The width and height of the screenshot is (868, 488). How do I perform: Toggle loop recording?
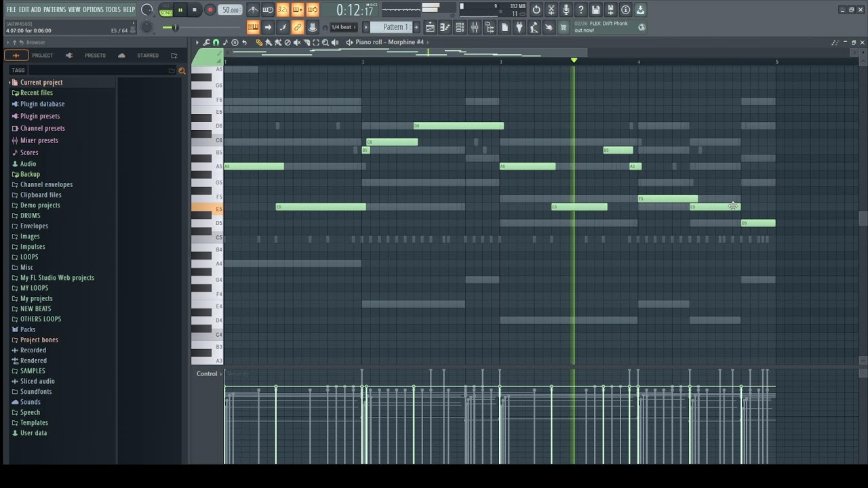point(313,10)
